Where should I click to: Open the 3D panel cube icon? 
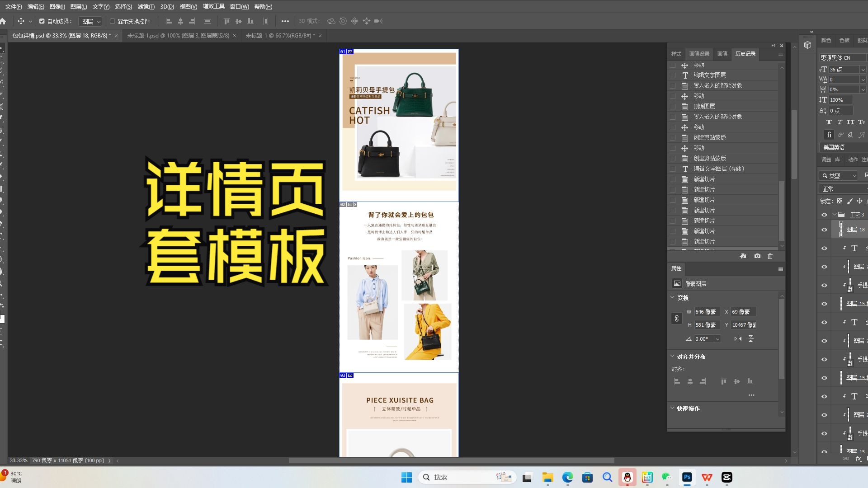pos(808,45)
